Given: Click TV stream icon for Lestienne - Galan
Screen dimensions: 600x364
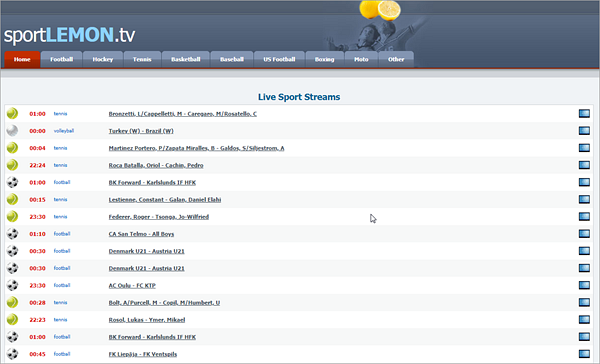Looking at the screenshot, I should coord(584,199).
